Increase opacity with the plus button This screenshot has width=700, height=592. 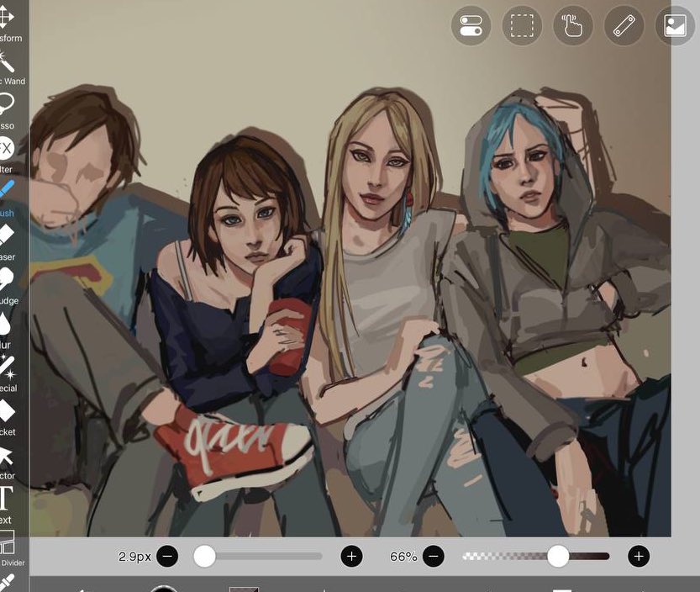click(x=638, y=556)
